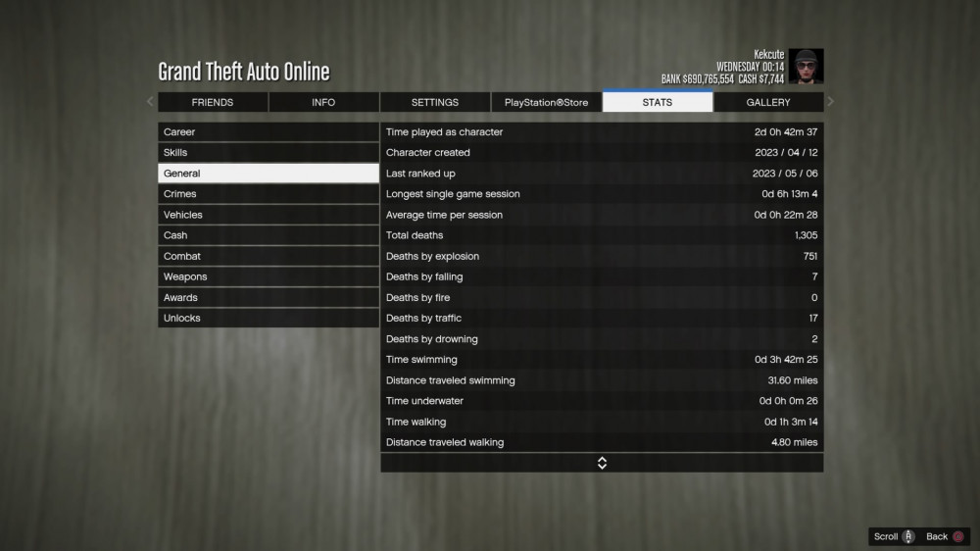Click the total deaths value 1,305

[806, 235]
